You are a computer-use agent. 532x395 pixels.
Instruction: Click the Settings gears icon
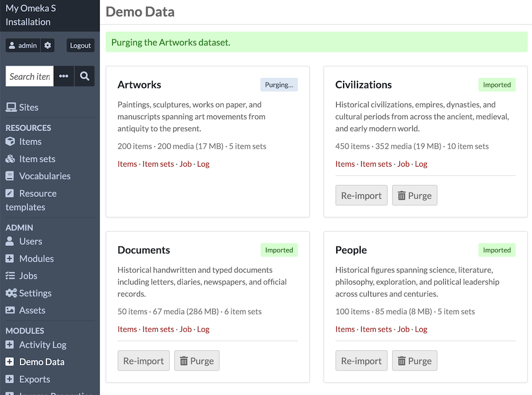pyautogui.click(x=11, y=293)
